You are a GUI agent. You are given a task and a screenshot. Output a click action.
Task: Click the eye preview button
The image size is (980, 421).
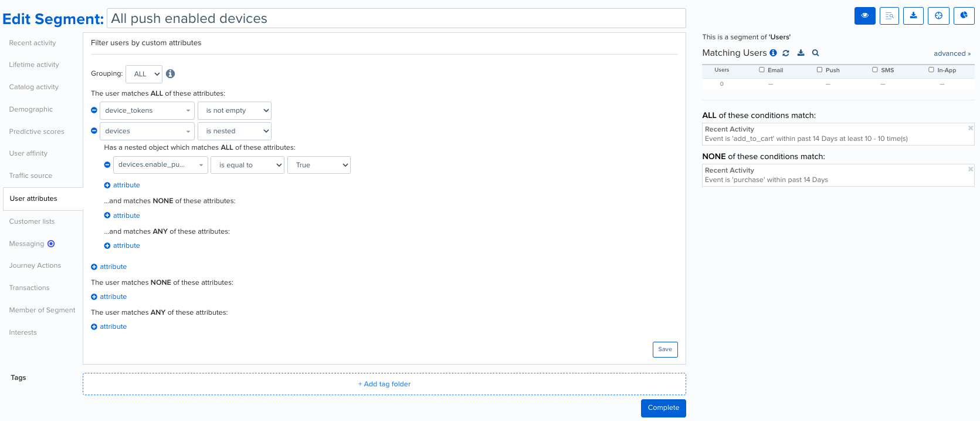coord(864,16)
